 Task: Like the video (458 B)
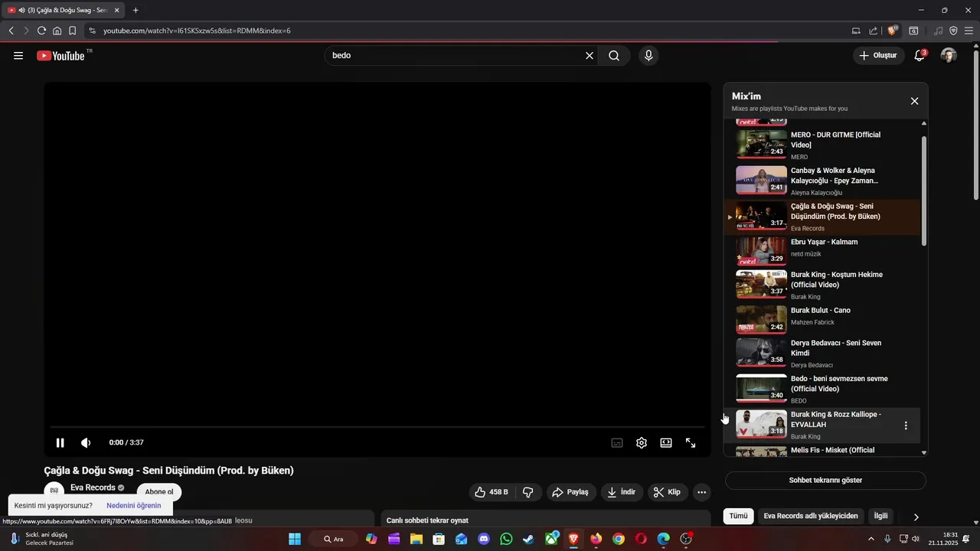tap(492, 492)
